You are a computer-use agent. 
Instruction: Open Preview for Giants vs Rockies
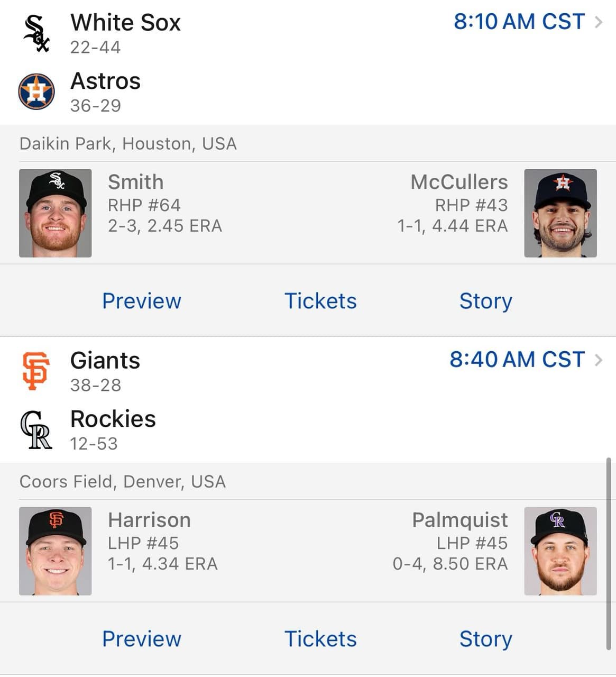click(141, 639)
